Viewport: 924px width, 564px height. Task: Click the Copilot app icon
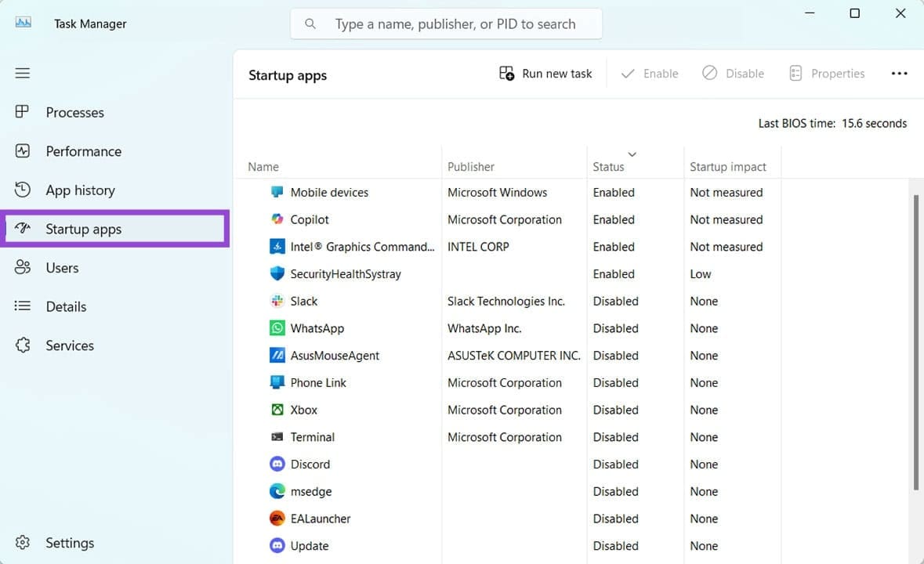[278, 219]
